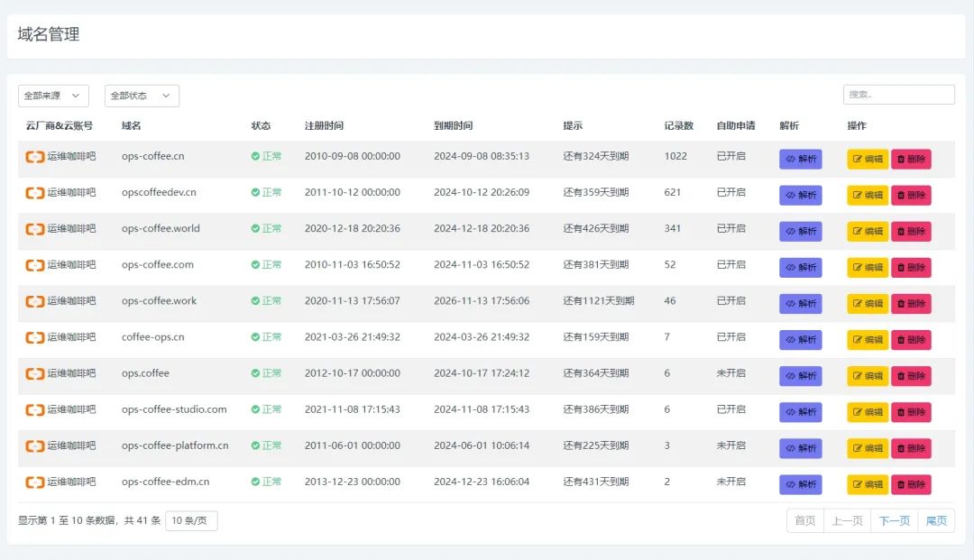The height and width of the screenshot is (560, 974).
Task: Click 删除 button for ops-coffee-platform.cn
Action: [911, 448]
